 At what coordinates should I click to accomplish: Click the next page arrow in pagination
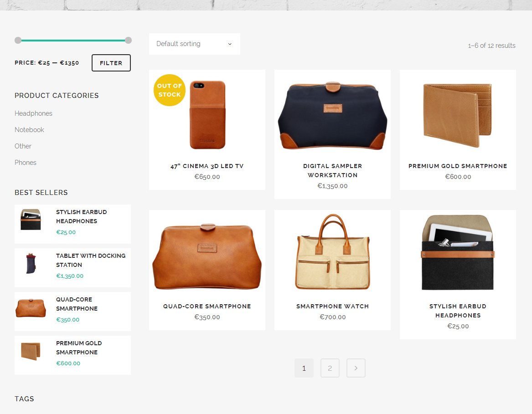[x=356, y=368]
